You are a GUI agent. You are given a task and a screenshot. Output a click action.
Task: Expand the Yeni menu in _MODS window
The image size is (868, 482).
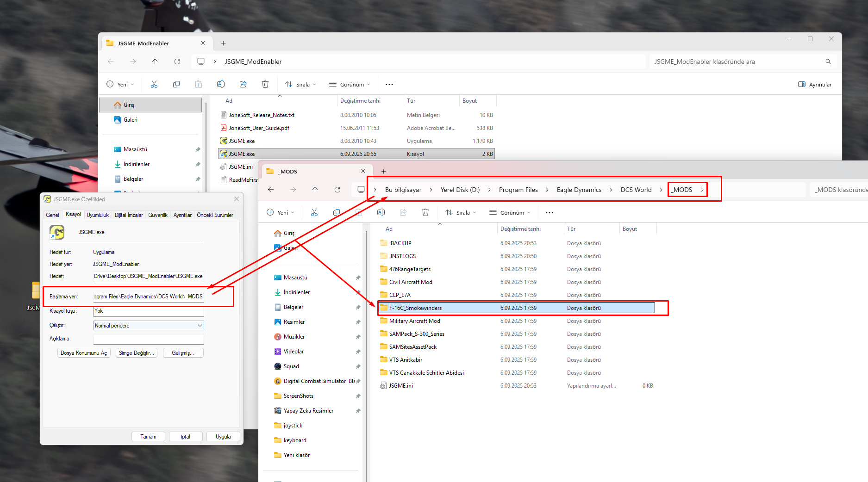(281, 213)
